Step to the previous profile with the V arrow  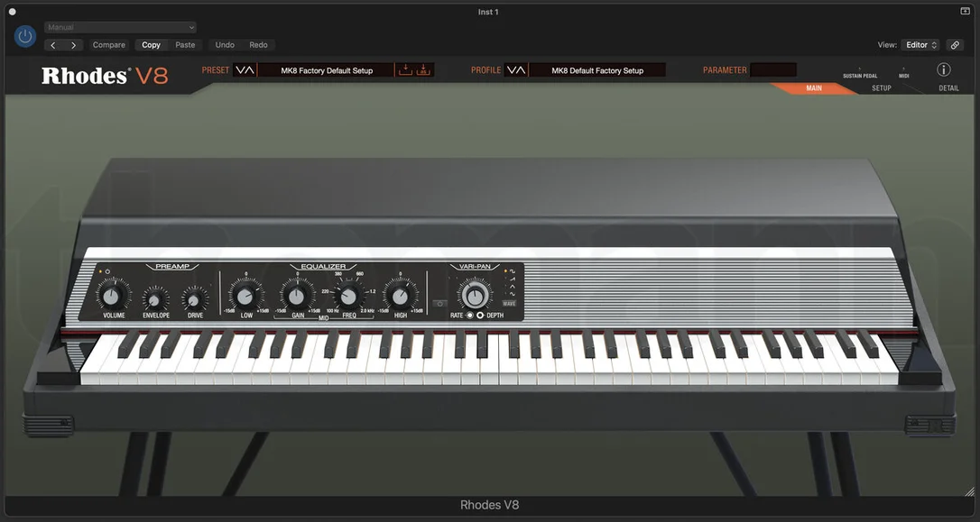pyautogui.click(x=511, y=70)
